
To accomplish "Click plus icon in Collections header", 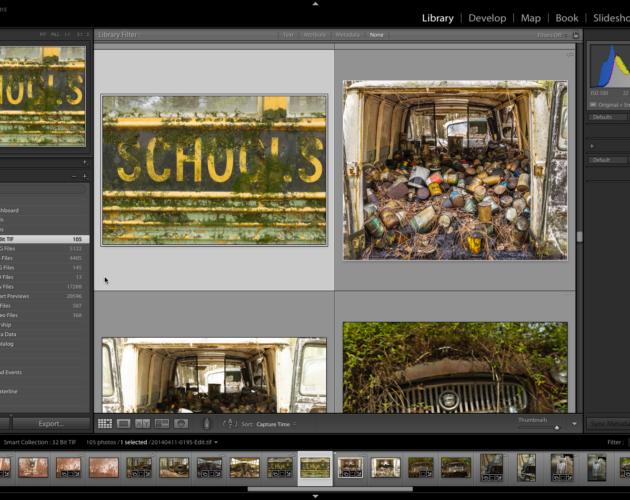I will (x=85, y=176).
